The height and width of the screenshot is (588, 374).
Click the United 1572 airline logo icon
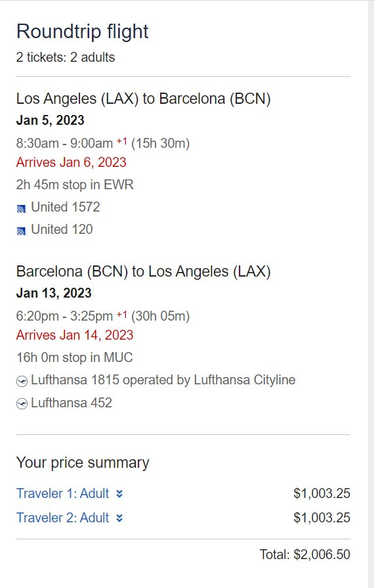pos(22,208)
